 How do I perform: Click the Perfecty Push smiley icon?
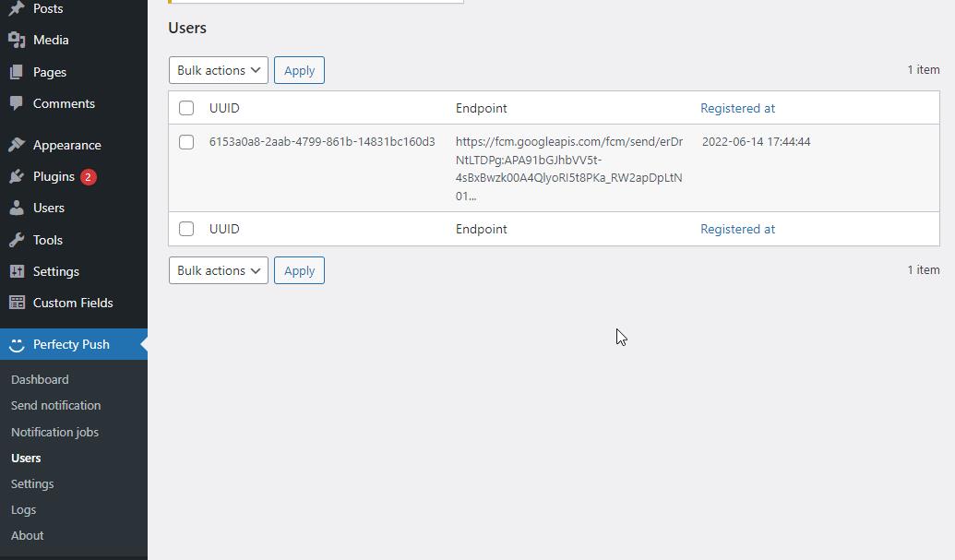coord(17,344)
